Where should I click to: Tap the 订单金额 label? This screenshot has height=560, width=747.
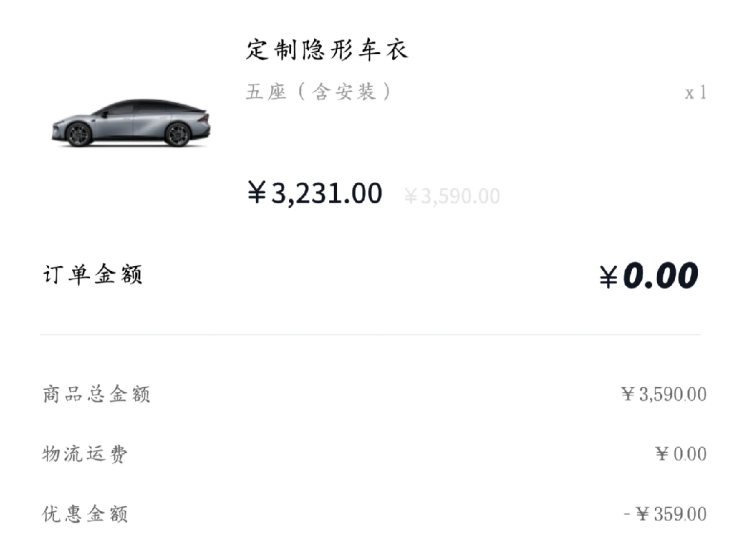click(x=93, y=275)
